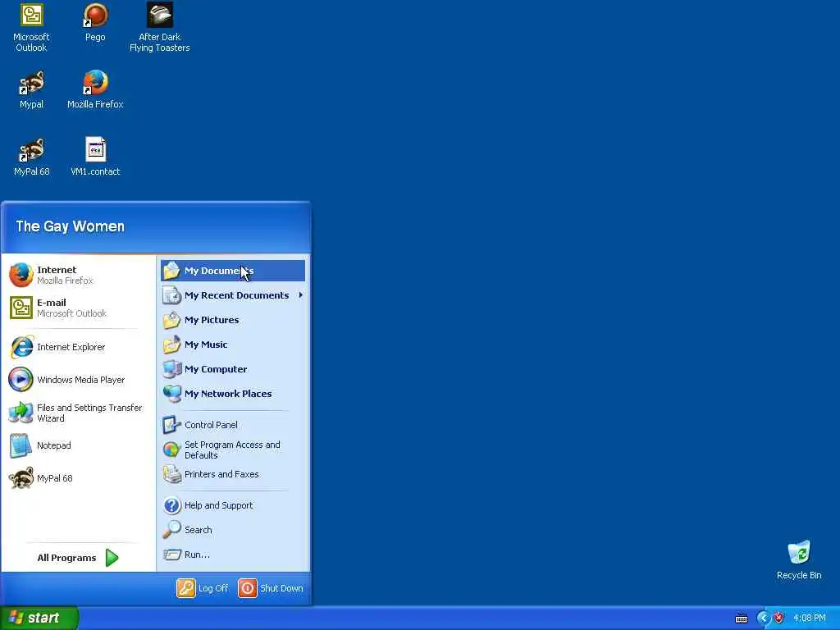The width and height of the screenshot is (840, 630).
Task: Open Notepad from the Start menu
Action: [x=79, y=445]
